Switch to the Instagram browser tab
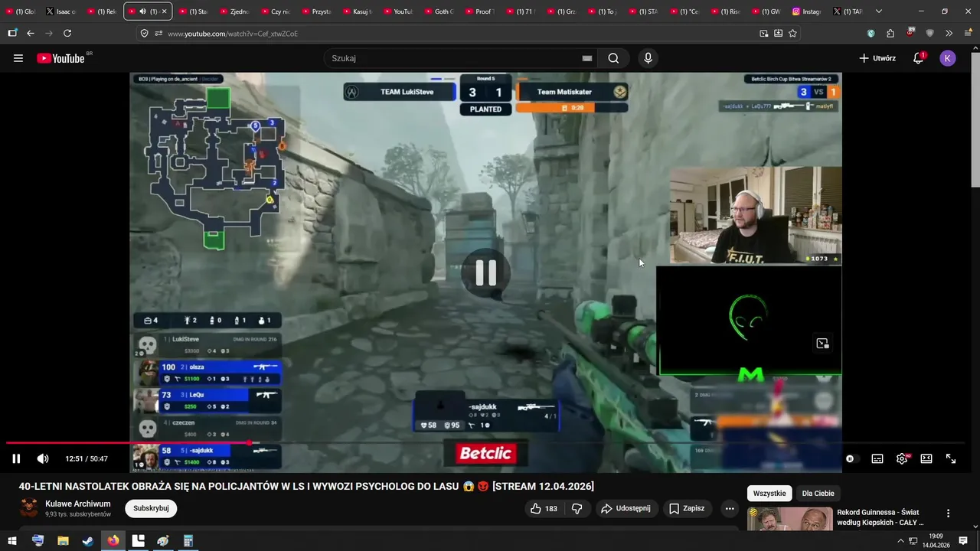 [805, 11]
